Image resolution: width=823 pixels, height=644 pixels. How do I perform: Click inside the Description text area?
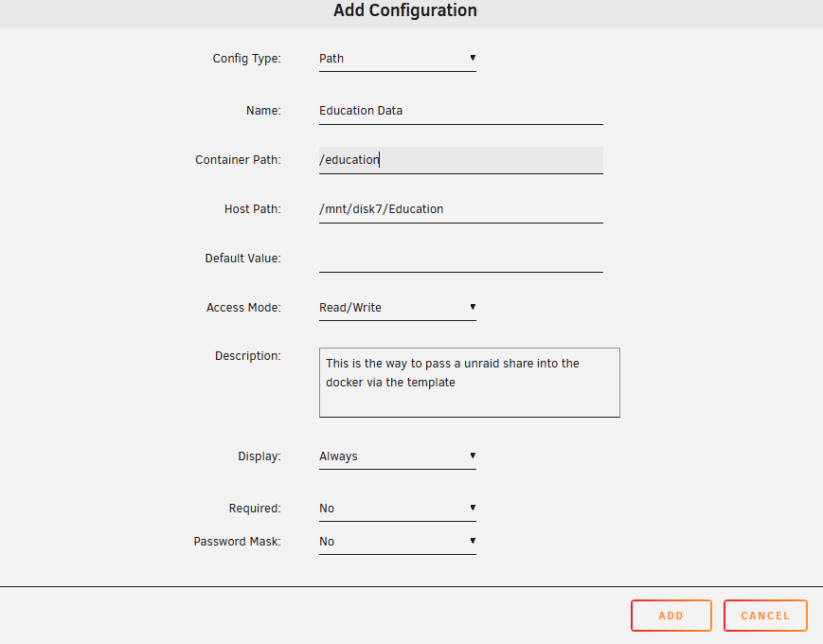(x=469, y=383)
